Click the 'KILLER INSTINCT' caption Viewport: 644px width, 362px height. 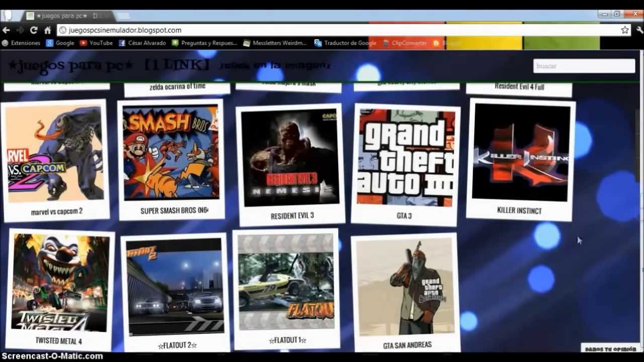click(x=519, y=211)
